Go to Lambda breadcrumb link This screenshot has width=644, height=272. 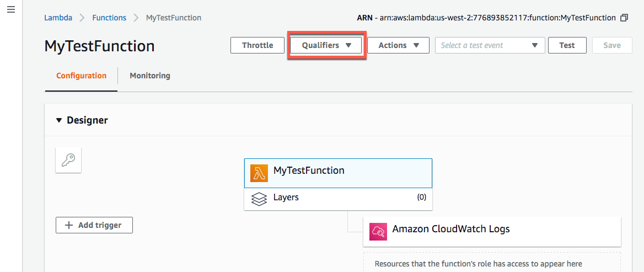click(x=58, y=18)
